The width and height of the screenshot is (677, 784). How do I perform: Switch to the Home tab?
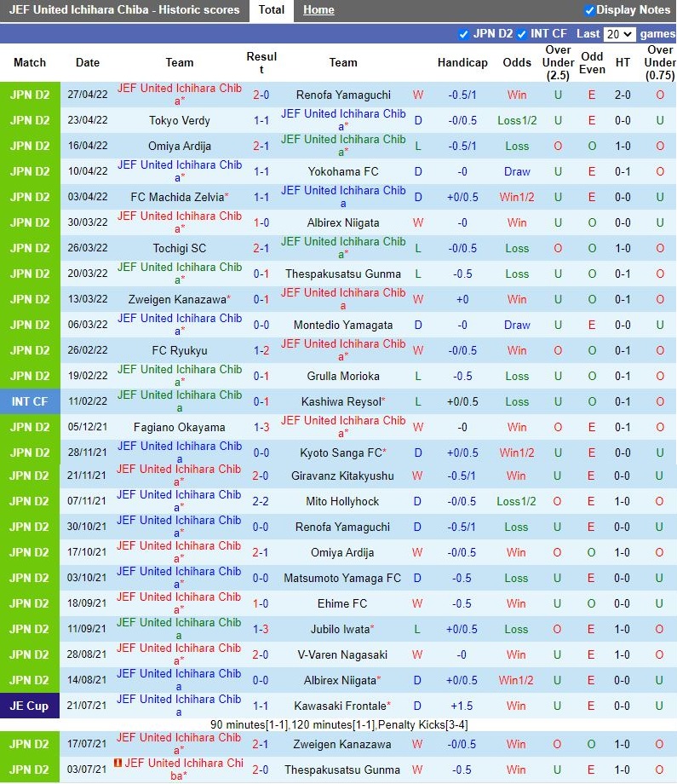coord(318,10)
